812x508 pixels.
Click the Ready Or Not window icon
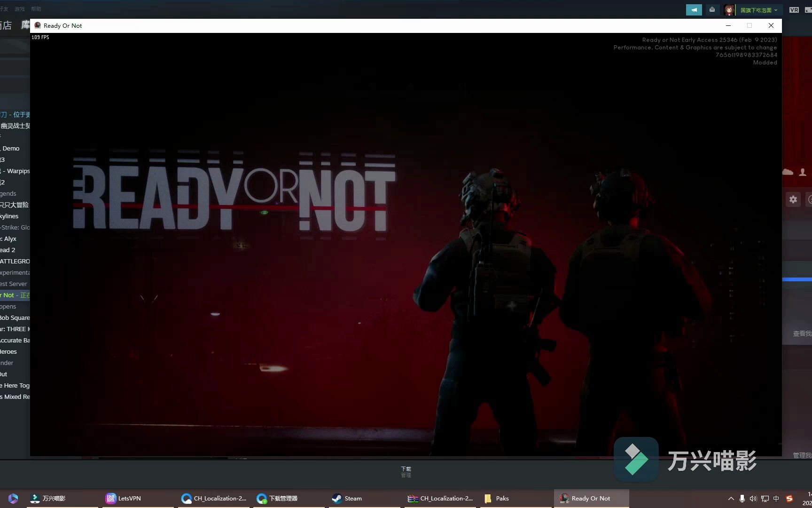click(38, 25)
